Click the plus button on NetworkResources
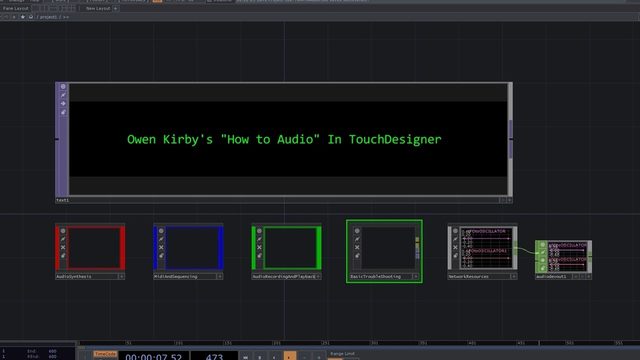The image size is (640, 360). click(x=514, y=277)
